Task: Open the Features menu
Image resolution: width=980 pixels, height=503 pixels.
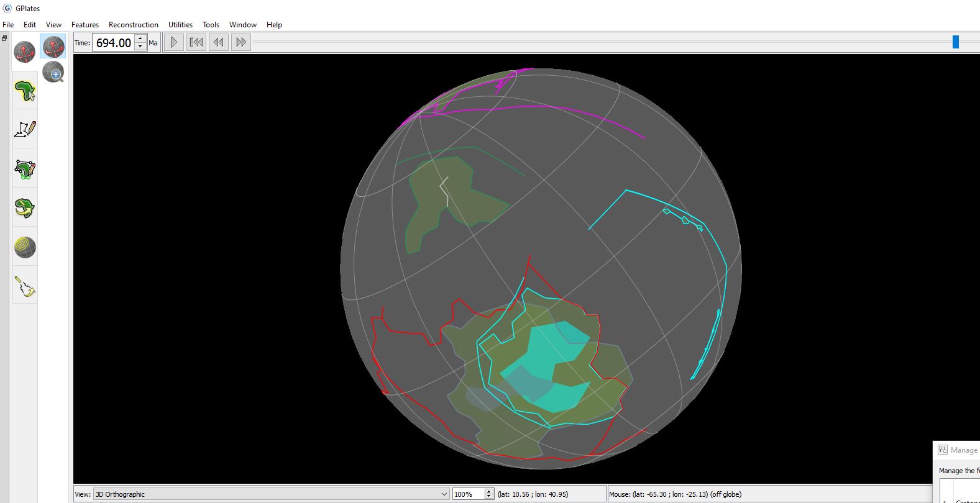Action: click(x=85, y=25)
